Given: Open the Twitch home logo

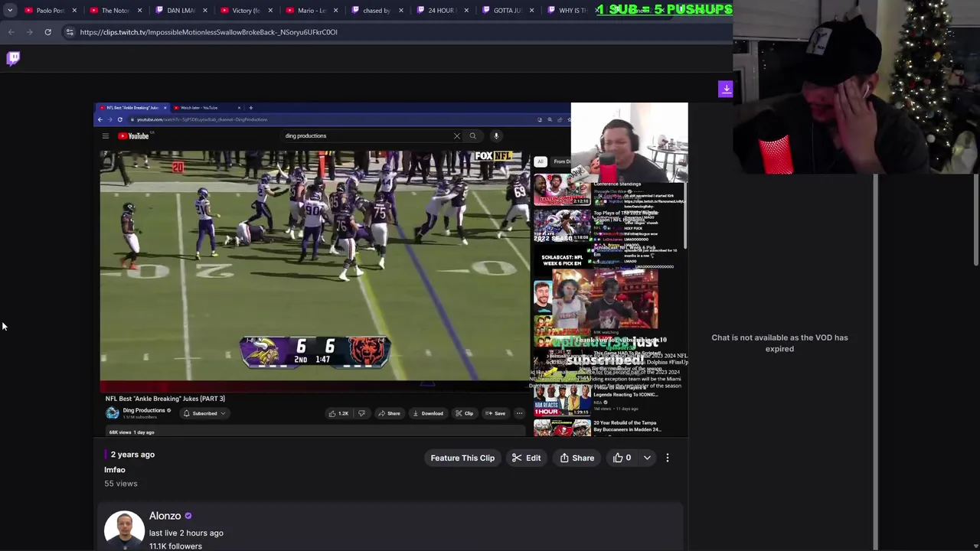Looking at the screenshot, I should [x=14, y=58].
